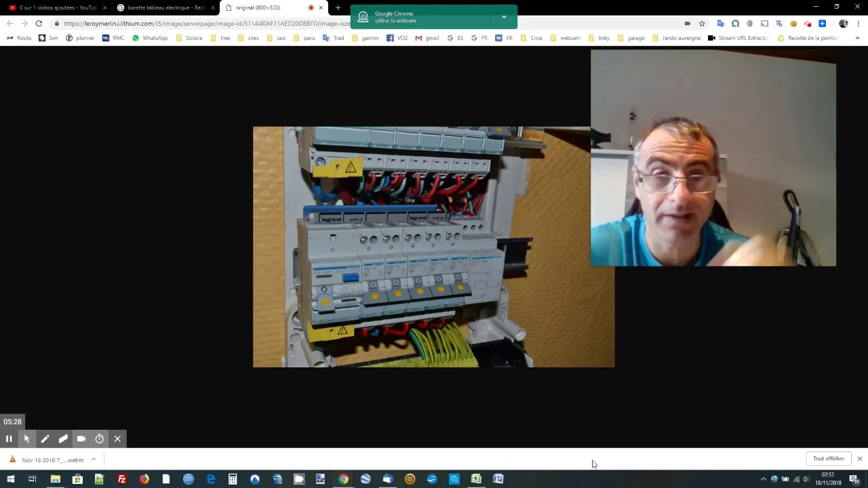Open the 'WhatsApp' bookmark
The width and height of the screenshot is (868, 488).
150,38
